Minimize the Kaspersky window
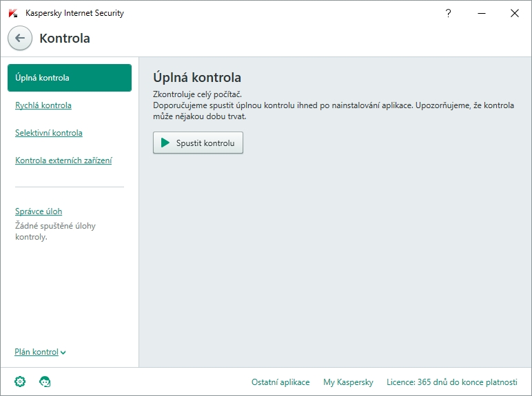This screenshot has width=532, height=396. coord(482,13)
